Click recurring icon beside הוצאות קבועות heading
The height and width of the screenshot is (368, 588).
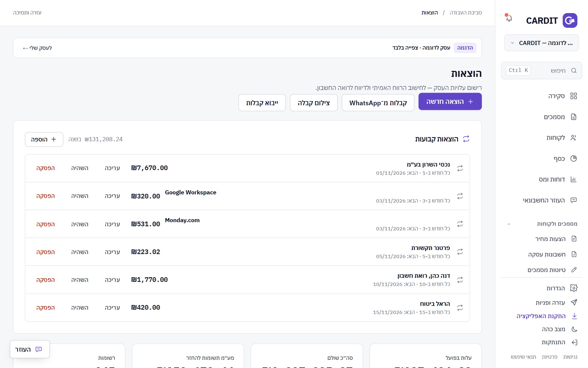click(466, 139)
